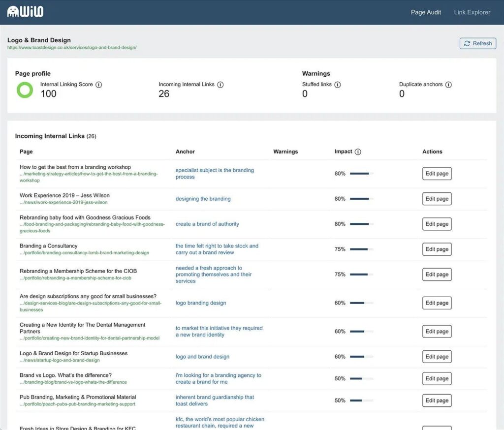Edit page for branding workshop row
504x430 pixels.
[437, 174]
